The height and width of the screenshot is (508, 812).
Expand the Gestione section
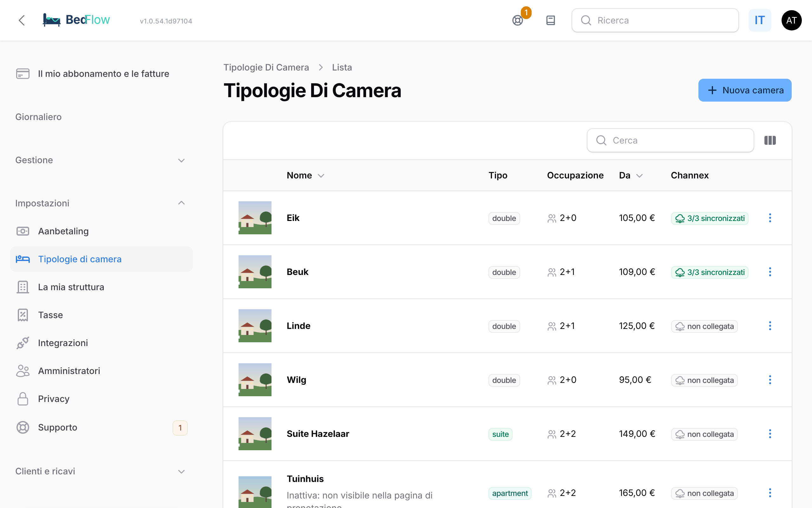tap(101, 160)
